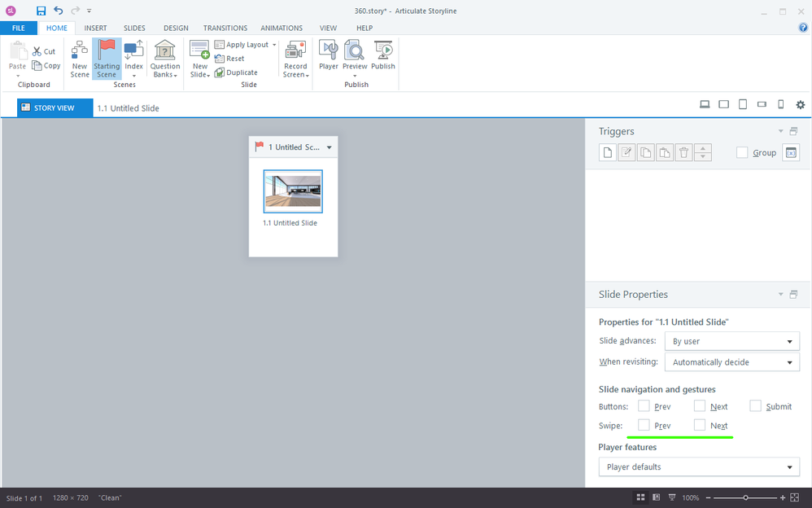Screen dimensions: 812x508
Task: Open the Slide advances dropdown
Action: pyautogui.click(x=731, y=341)
